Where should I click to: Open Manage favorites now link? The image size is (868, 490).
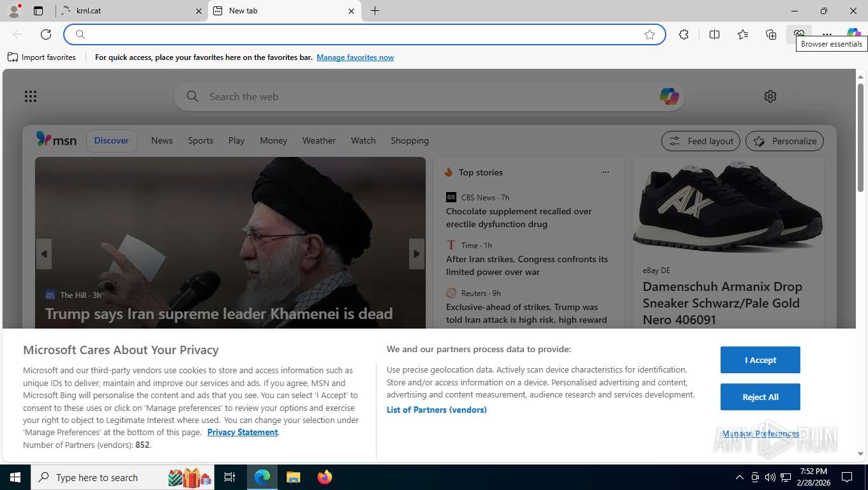pyautogui.click(x=355, y=57)
